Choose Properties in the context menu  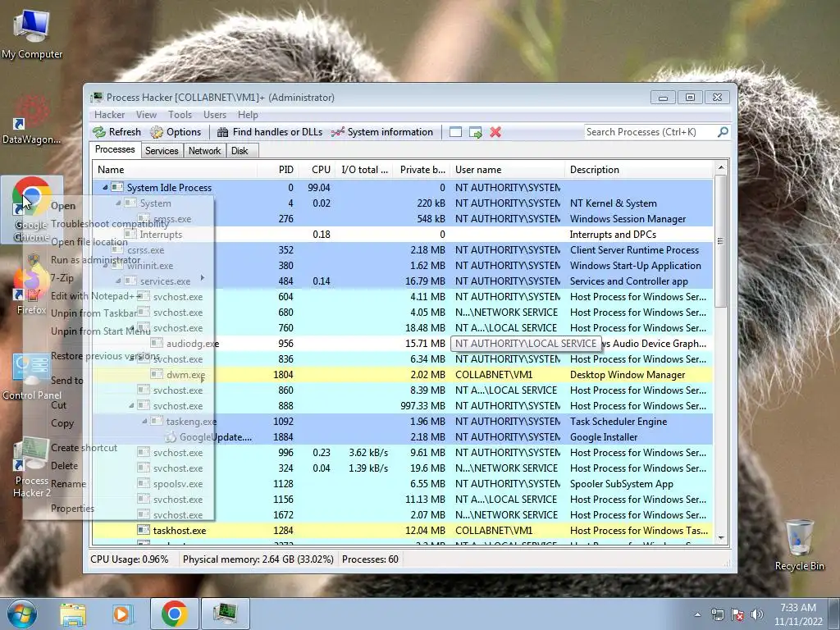(x=72, y=509)
